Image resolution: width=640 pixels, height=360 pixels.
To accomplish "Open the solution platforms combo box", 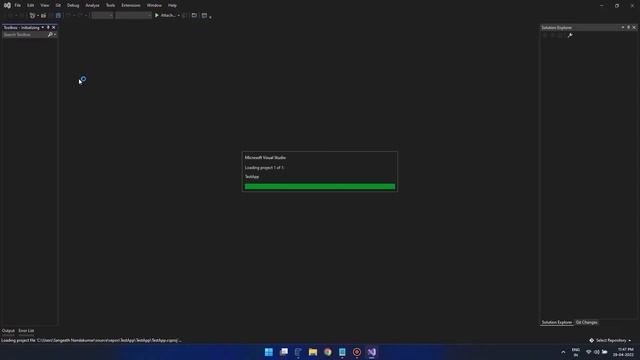I will [133, 16].
